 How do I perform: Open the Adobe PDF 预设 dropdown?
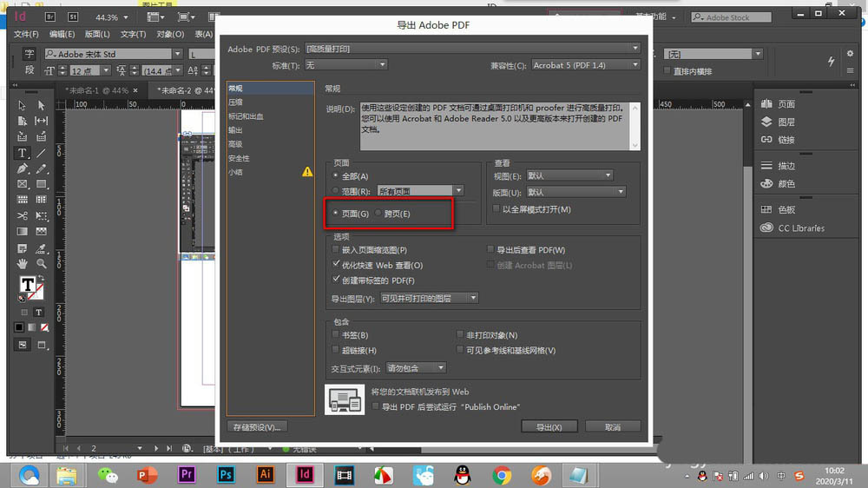(472, 49)
